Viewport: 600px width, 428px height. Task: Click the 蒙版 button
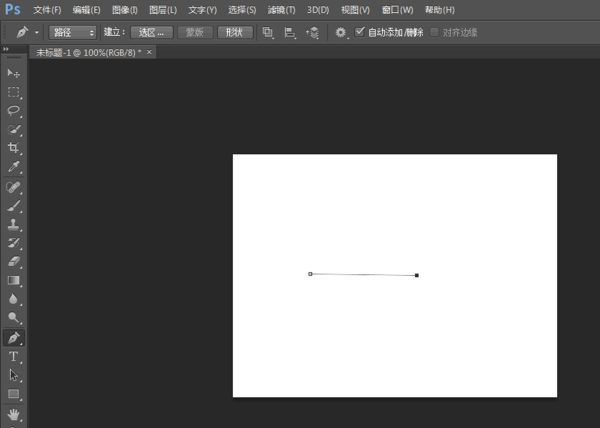(195, 33)
